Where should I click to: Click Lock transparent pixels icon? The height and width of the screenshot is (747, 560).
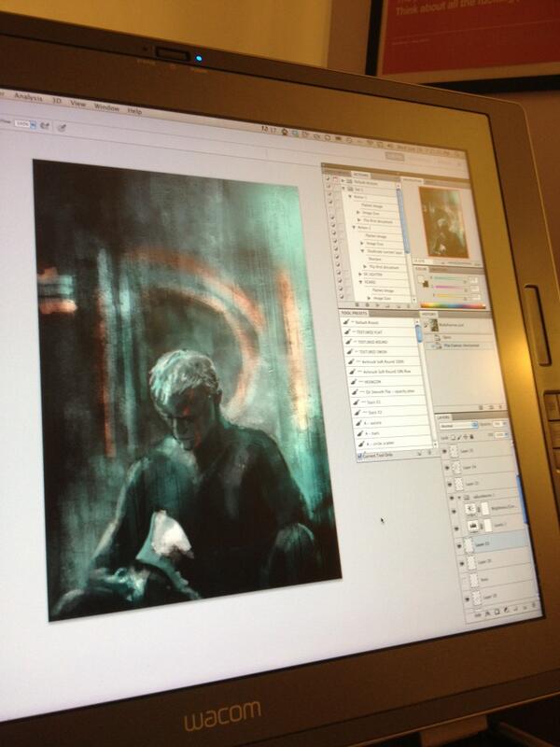453,437
